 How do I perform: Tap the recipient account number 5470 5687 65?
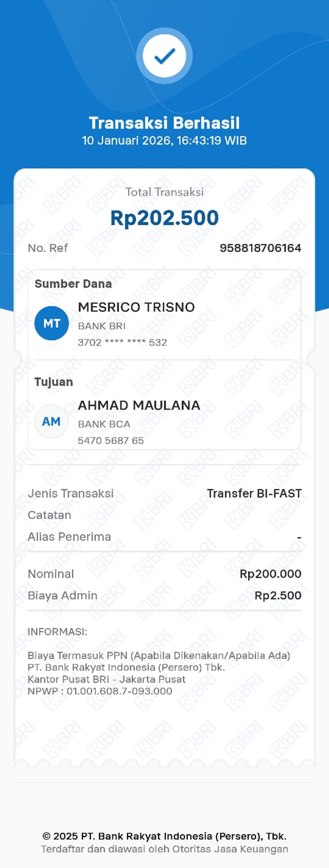[111, 440]
